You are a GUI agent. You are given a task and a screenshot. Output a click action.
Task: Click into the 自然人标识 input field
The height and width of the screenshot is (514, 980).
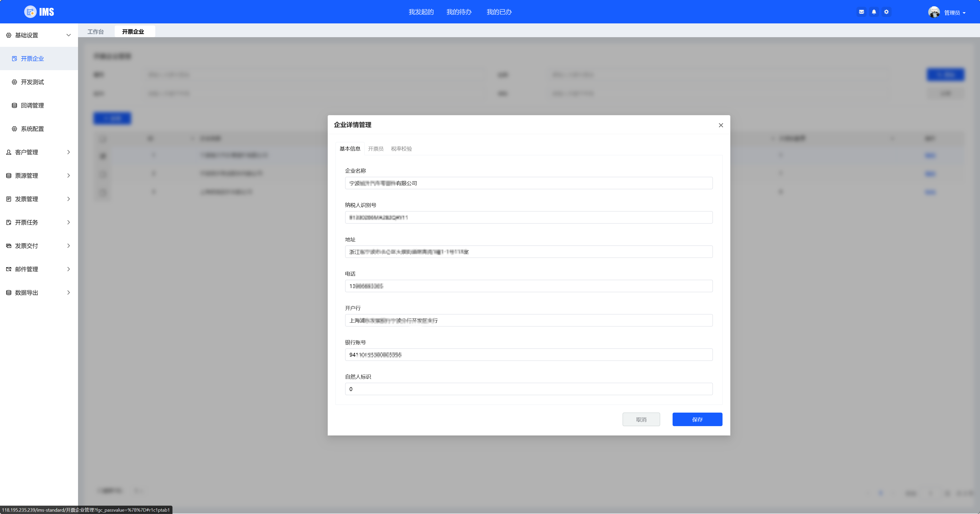[528, 389]
